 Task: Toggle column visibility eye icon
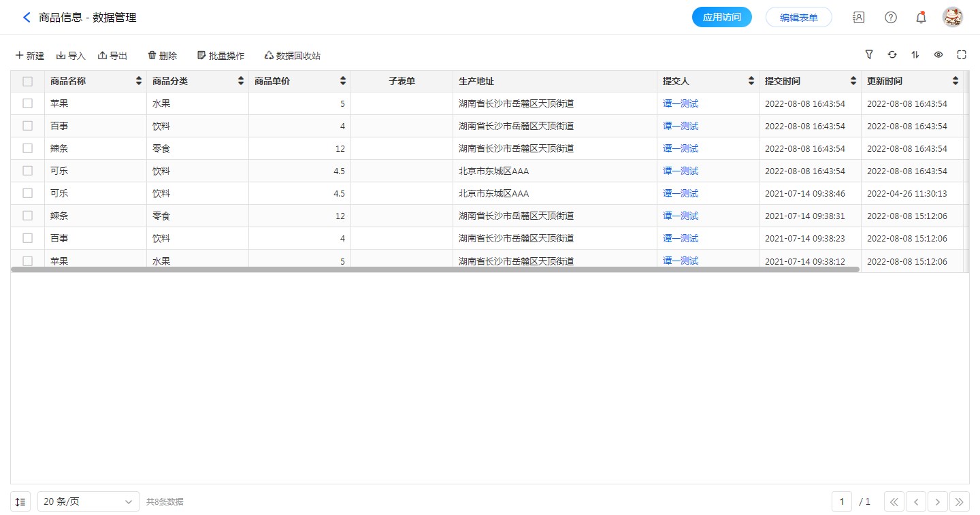[938, 54]
